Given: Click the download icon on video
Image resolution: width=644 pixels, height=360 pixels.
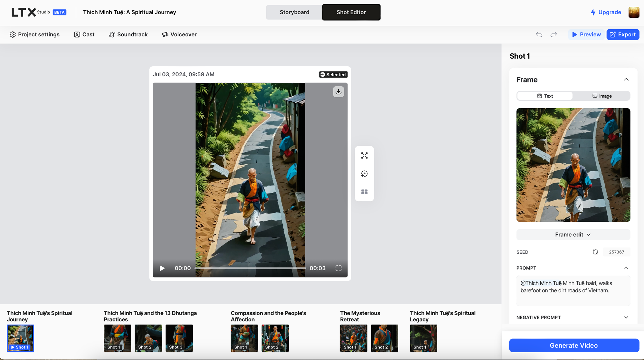Looking at the screenshot, I should coord(338,92).
